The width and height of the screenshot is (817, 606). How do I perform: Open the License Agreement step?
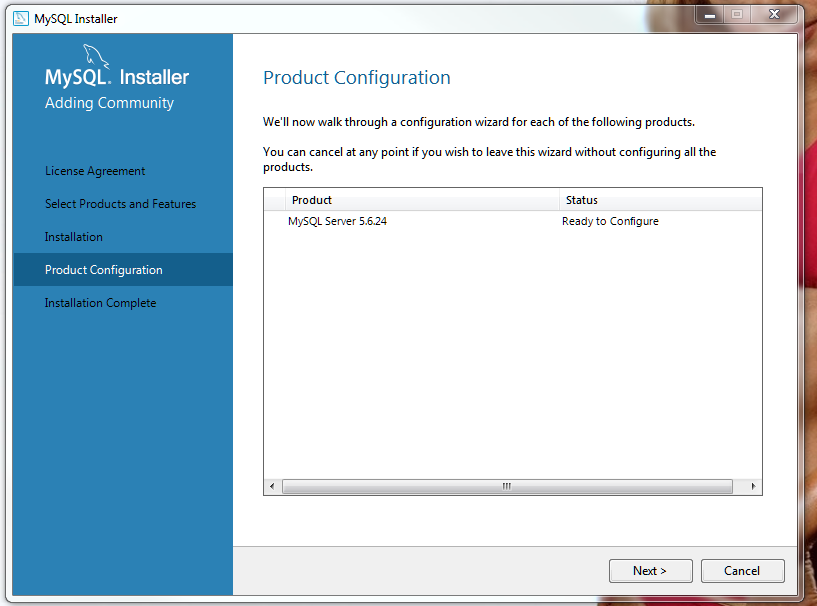pos(95,171)
